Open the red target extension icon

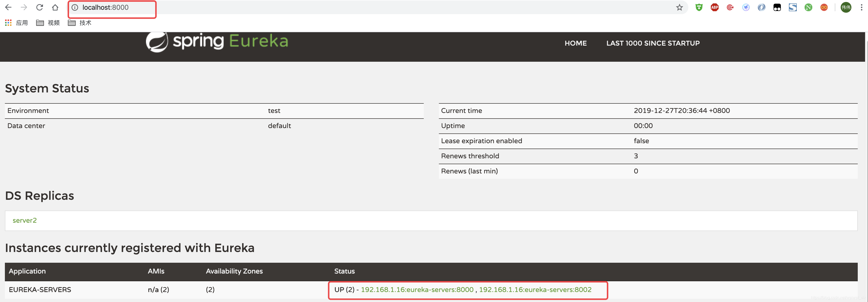730,7
